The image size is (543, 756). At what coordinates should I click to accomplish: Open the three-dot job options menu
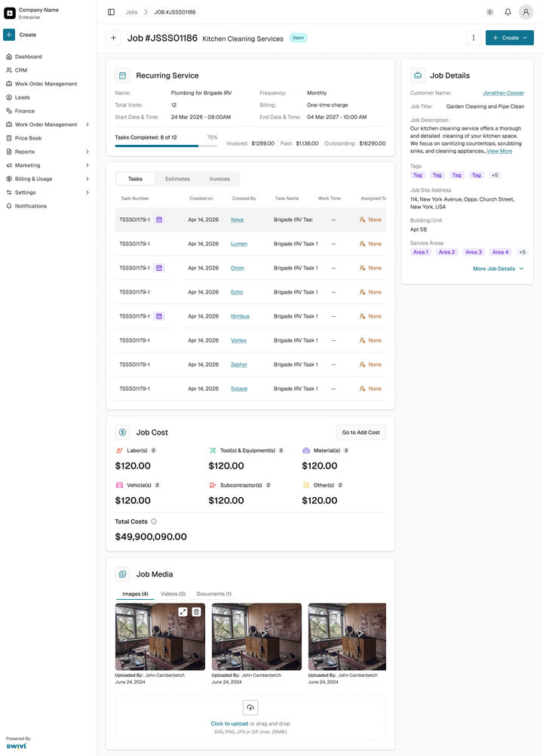[x=473, y=38]
